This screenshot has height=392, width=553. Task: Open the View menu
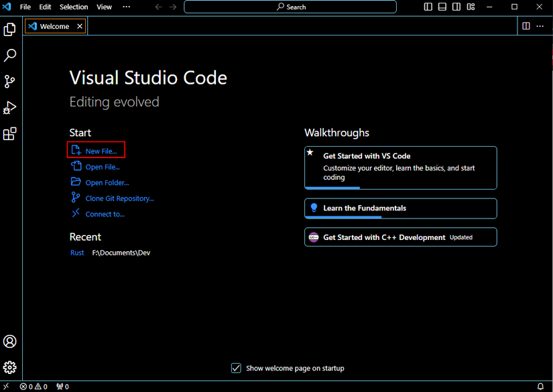pos(104,7)
